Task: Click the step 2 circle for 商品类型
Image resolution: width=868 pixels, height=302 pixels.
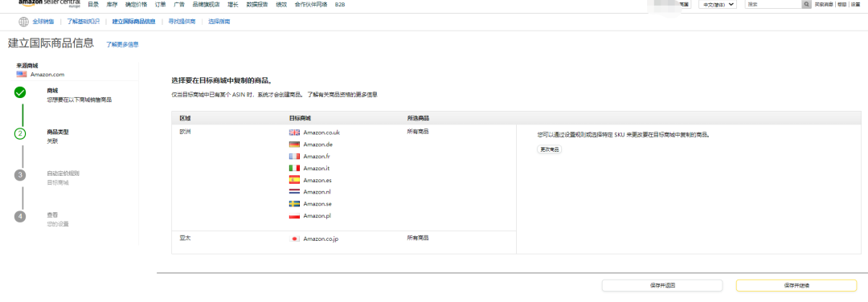Action: click(20, 134)
